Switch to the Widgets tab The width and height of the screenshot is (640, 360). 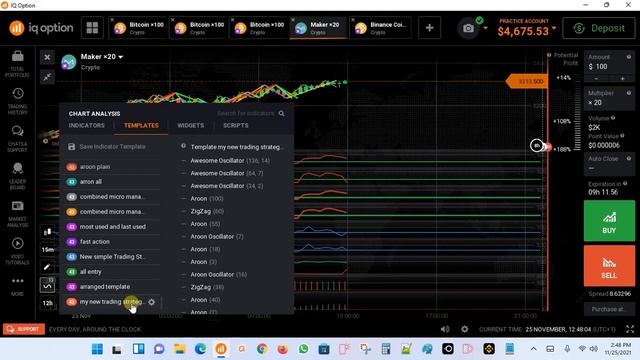191,125
